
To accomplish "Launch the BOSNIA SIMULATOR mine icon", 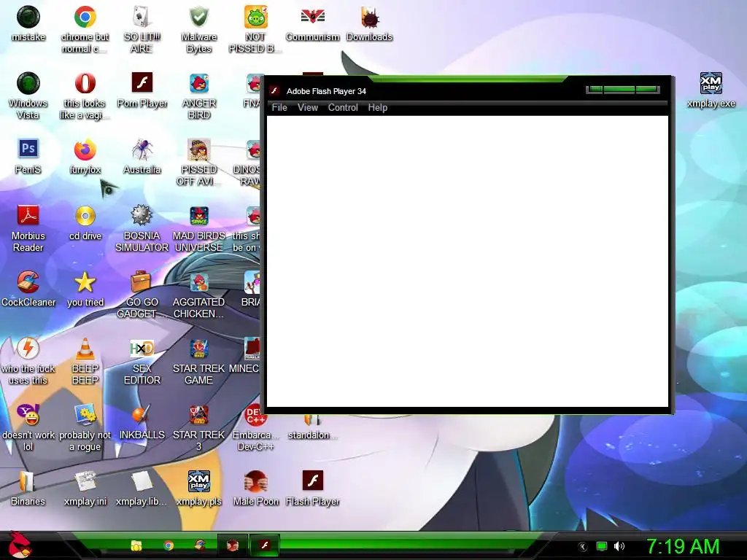I will click(142, 227).
